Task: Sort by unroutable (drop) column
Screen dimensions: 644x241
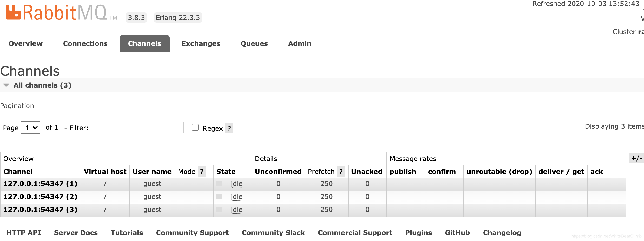Action: coord(499,172)
